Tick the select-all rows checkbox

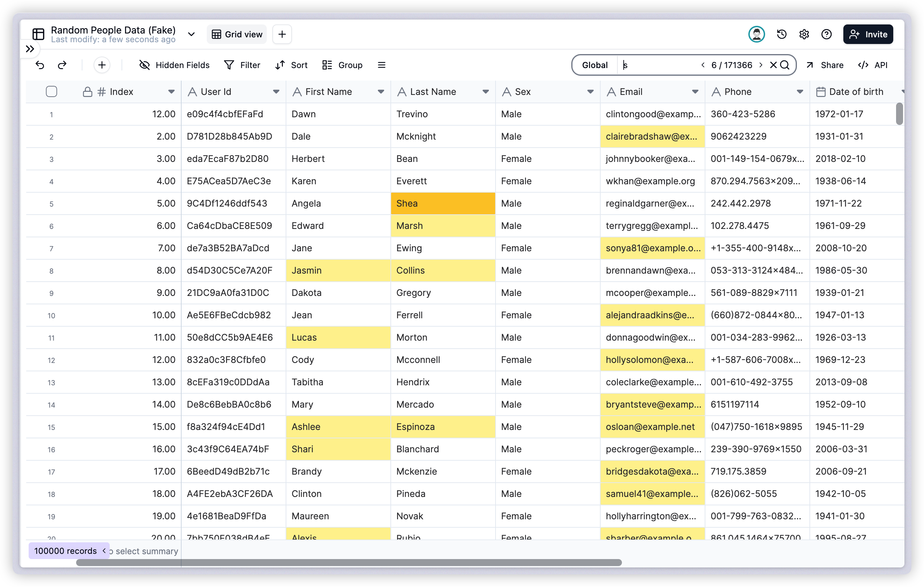pos(51,92)
